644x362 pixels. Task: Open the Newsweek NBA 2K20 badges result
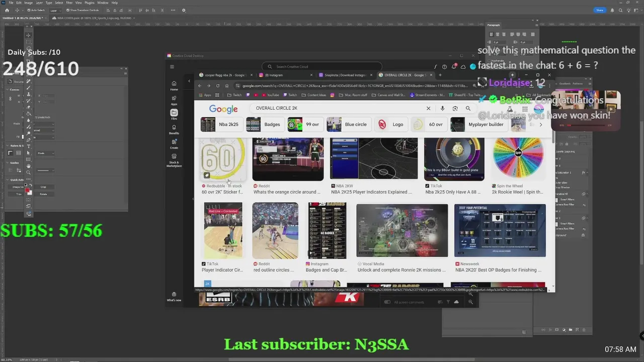tap(500, 230)
